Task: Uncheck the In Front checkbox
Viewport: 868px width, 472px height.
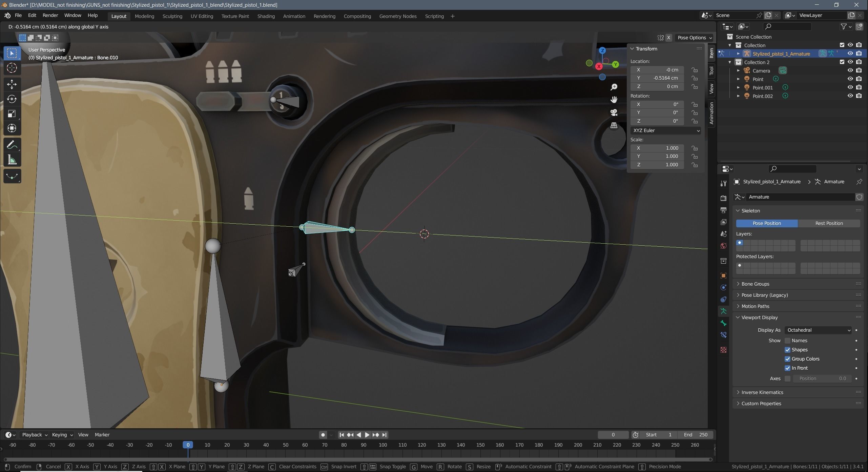Action: tap(787, 368)
